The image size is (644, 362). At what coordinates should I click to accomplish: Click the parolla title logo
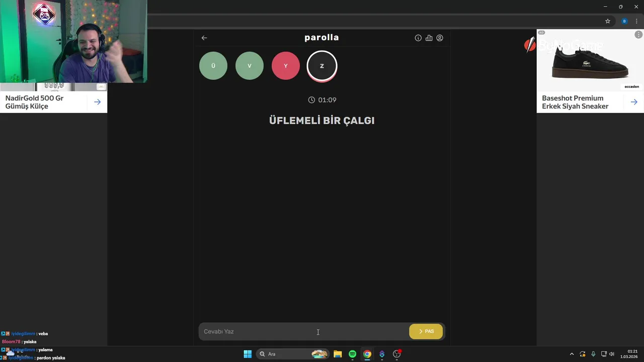(321, 38)
